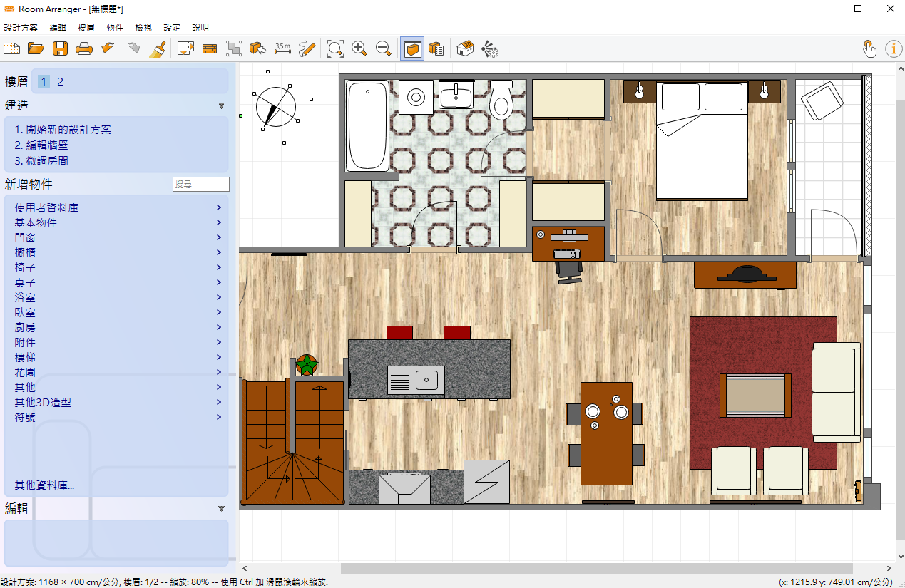Click 其他資料庫... link
The width and height of the screenshot is (905, 588).
pyautogui.click(x=44, y=485)
